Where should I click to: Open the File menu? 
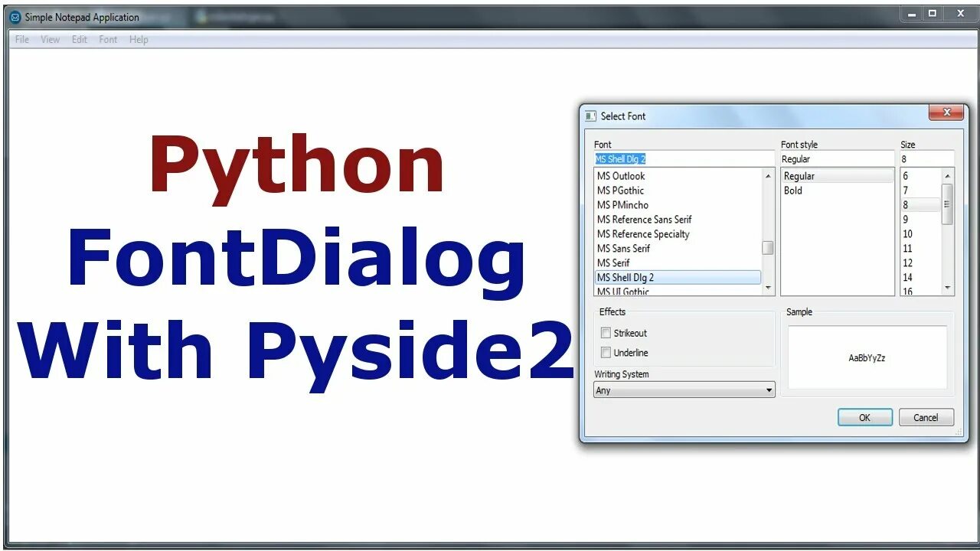[22, 40]
